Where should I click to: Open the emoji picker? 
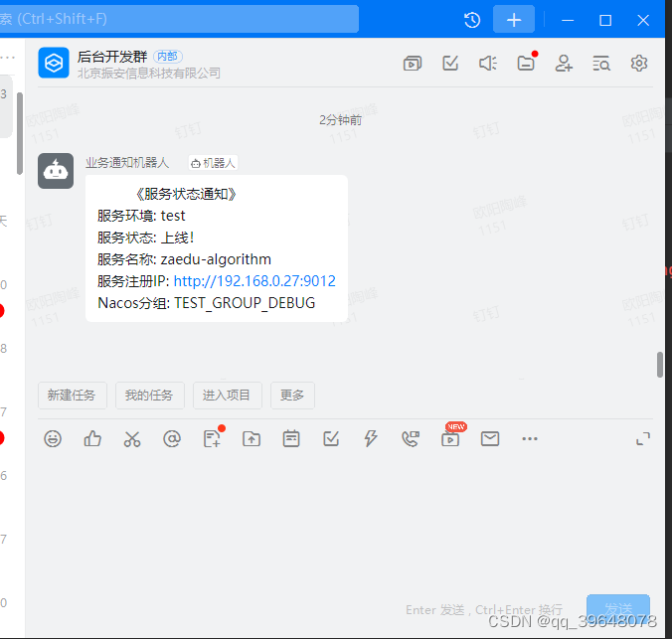tap(53, 439)
